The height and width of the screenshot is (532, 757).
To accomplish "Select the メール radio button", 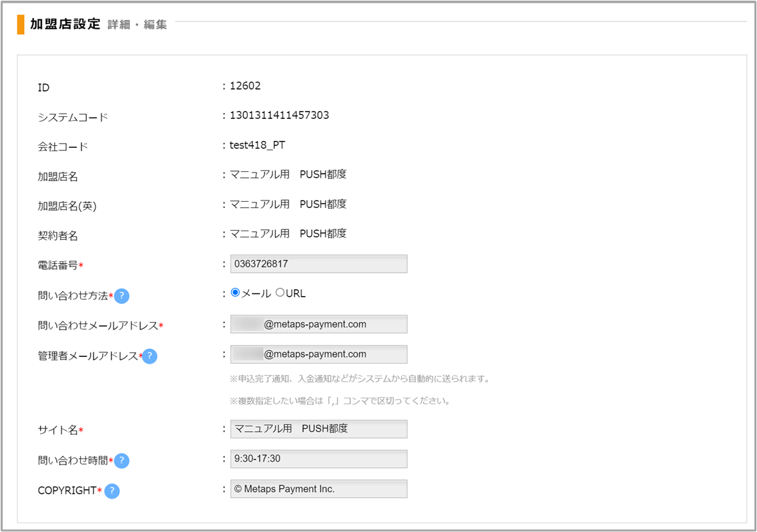I will coord(235,293).
